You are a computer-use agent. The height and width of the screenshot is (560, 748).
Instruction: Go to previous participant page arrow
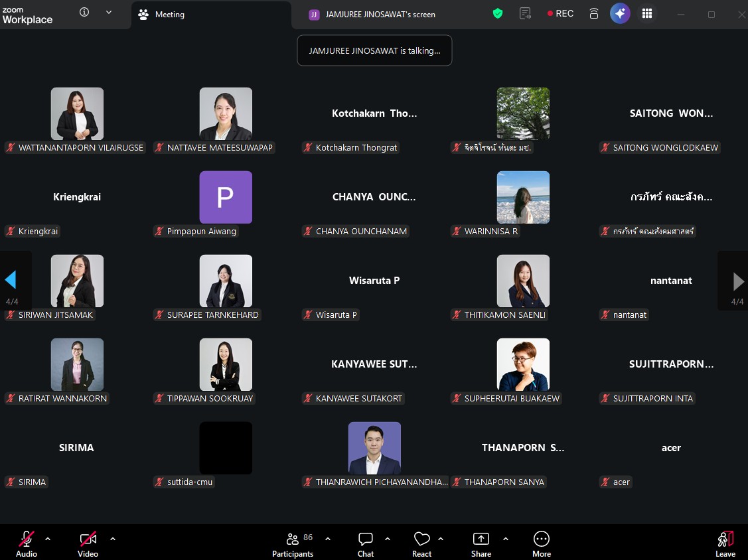[11, 281]
